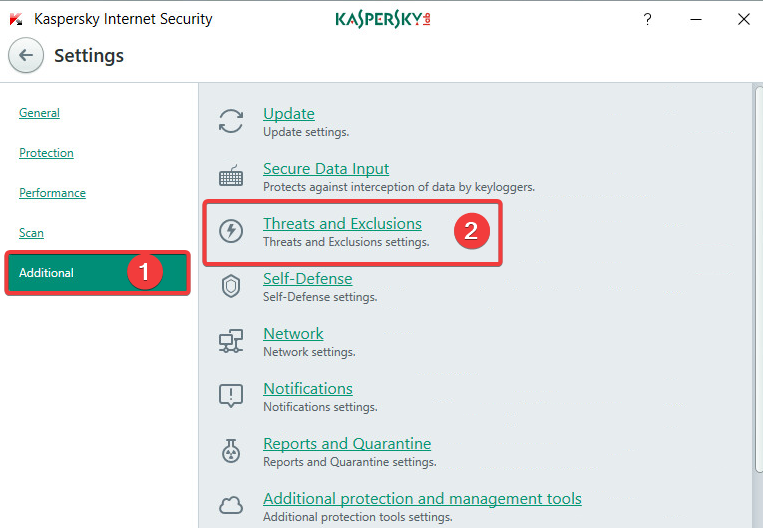Open the Threats and Exclusions link

342,224
